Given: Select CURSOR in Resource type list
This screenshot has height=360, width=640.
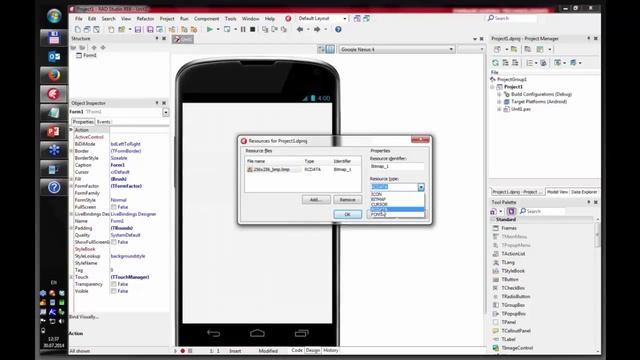Looking at the screenshot, I should (x=397, y=204).
